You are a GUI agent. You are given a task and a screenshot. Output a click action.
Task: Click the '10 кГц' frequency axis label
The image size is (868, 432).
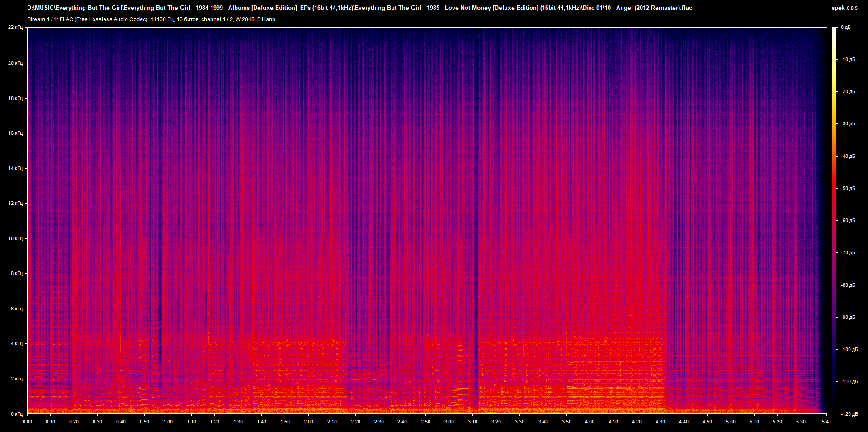(x=15, y=238)
